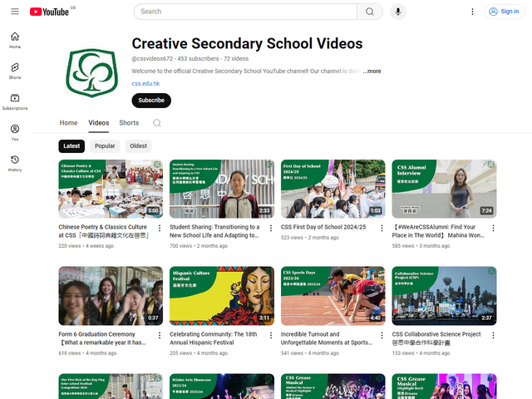Go to Shorts in sidebar
Image resolution: width=532 pixels, height=399 pixels.
point(15,70)
